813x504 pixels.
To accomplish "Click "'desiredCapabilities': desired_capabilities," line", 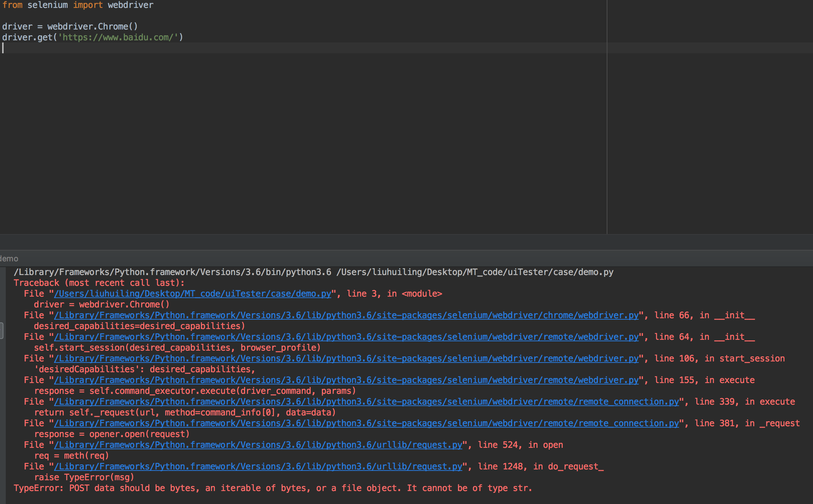I will point(144,369).
